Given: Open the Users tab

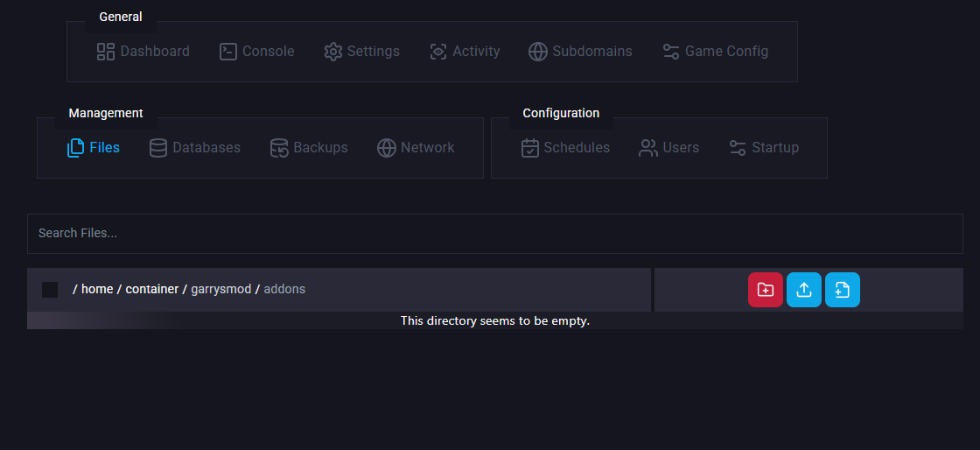Looking at the screenshot, I should coord(669,148).
